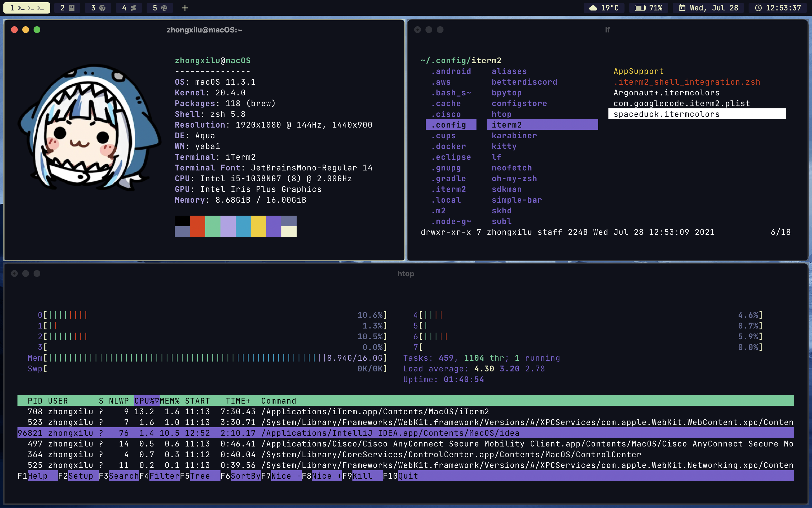Select highlighted iterm2 folder in lf
812x508 pixels.
[542, 125]
